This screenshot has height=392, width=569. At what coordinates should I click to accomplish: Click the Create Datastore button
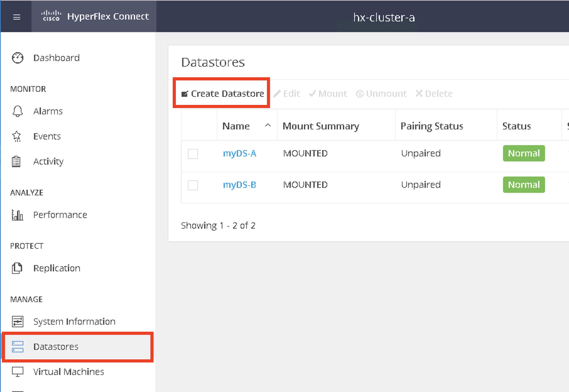click(x=223, y=94)
